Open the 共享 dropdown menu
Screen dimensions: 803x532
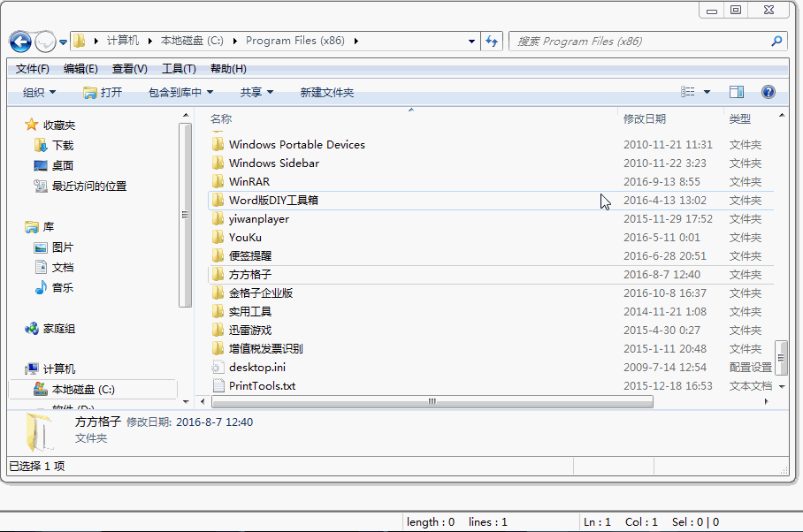coord(256,92)
